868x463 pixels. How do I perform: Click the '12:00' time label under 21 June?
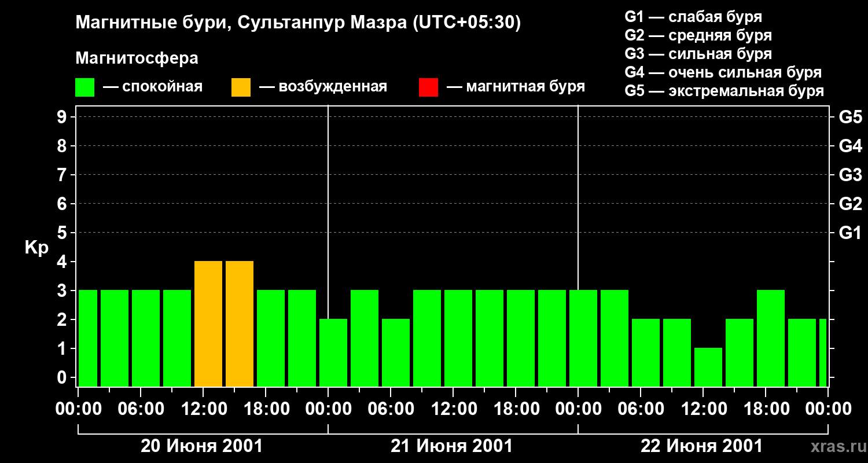tap(453, 409)
